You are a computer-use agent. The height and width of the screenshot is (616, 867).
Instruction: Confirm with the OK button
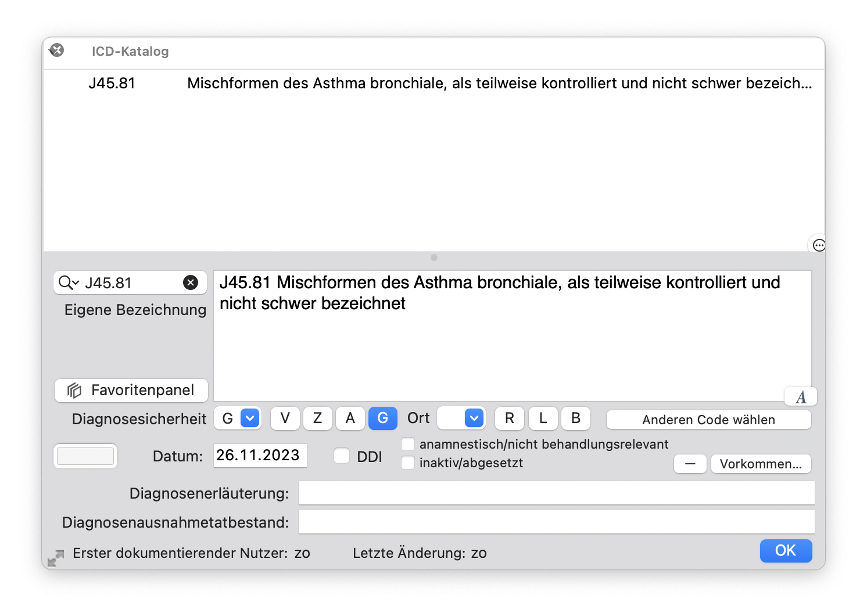coord(786,550)
